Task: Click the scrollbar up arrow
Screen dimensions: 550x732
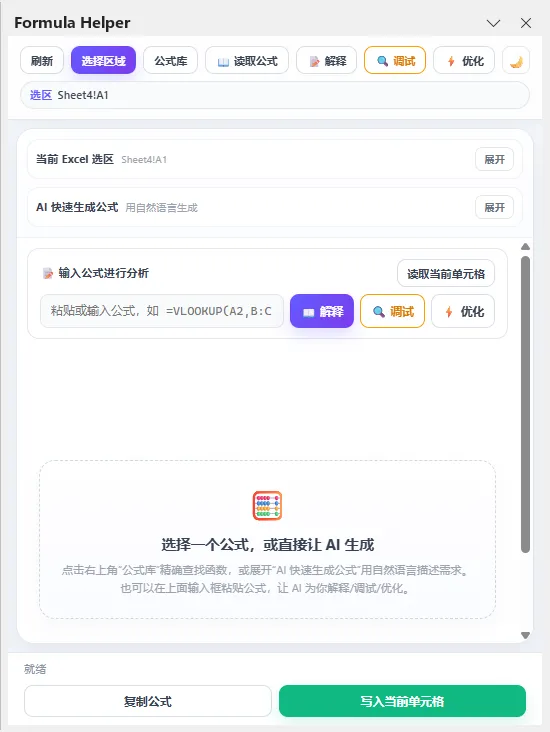Action: pyautogui.click(x=526, y=246)
